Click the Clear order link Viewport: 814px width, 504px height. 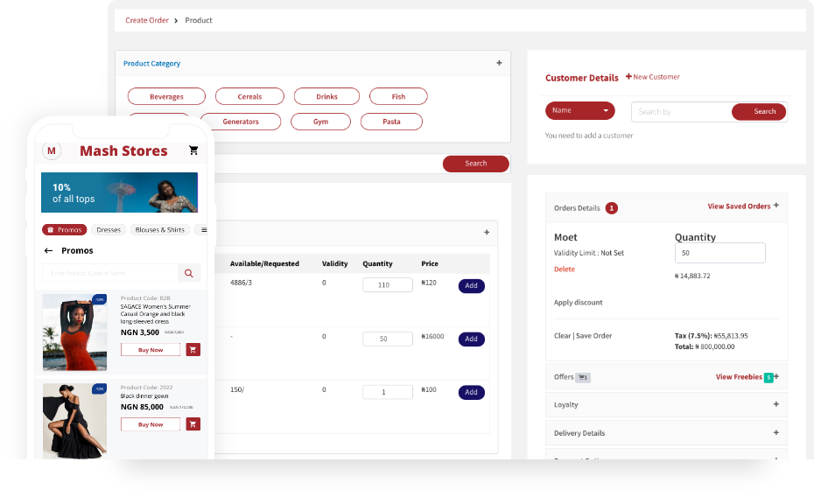click(x=562, y=336)
